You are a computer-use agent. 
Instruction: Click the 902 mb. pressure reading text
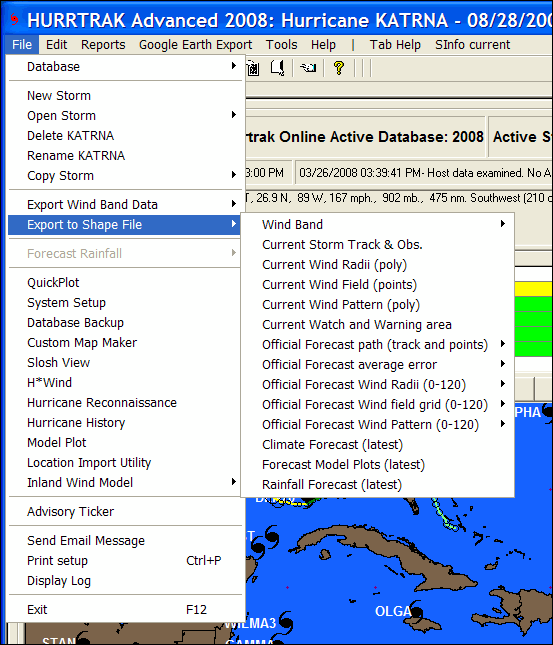403,198
